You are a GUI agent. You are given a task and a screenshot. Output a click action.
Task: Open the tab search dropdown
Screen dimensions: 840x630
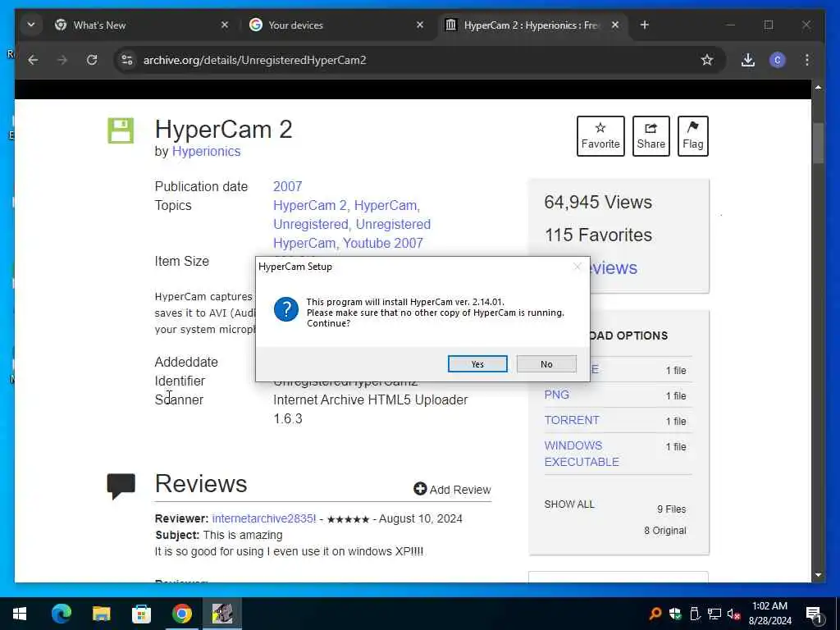pyautogui.click(x=31, y=25)
